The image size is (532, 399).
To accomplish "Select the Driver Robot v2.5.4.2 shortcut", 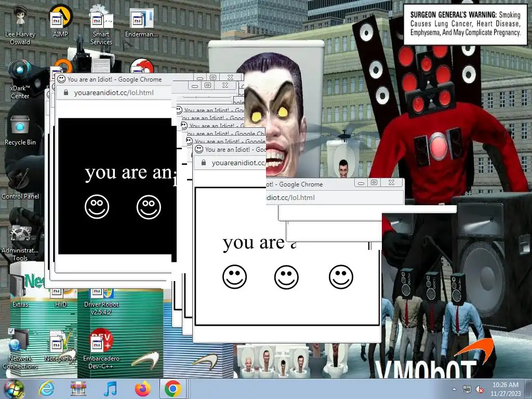I will [101, 301].
